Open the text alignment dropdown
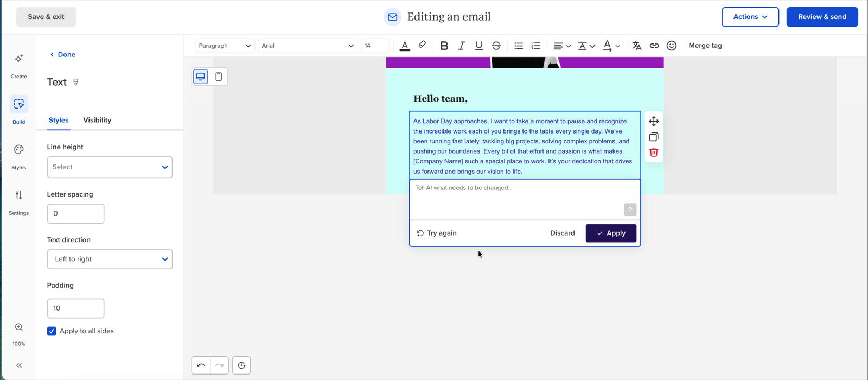 [561, 46]
